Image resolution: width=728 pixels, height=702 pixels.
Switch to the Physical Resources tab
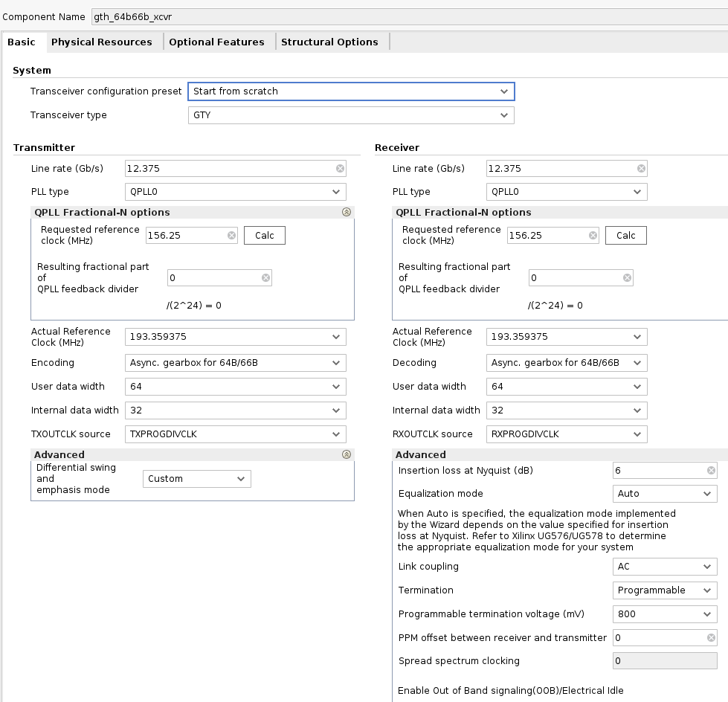click(102, 42)
